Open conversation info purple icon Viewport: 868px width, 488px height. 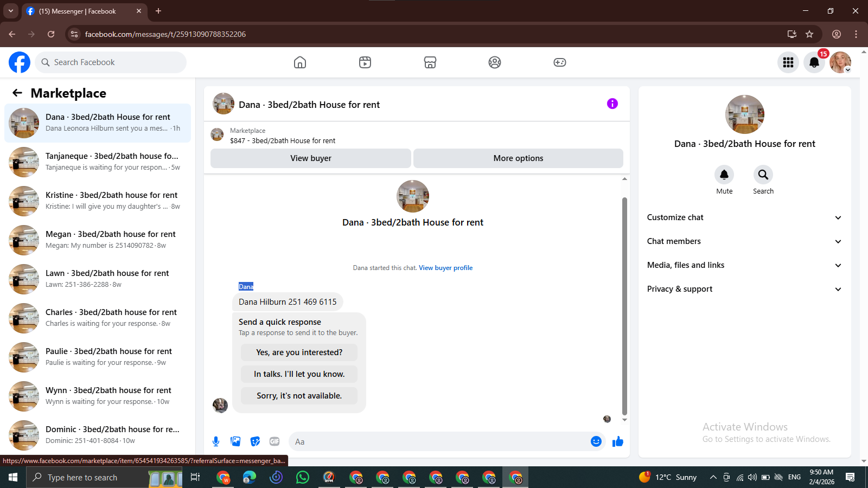[612, 104]
